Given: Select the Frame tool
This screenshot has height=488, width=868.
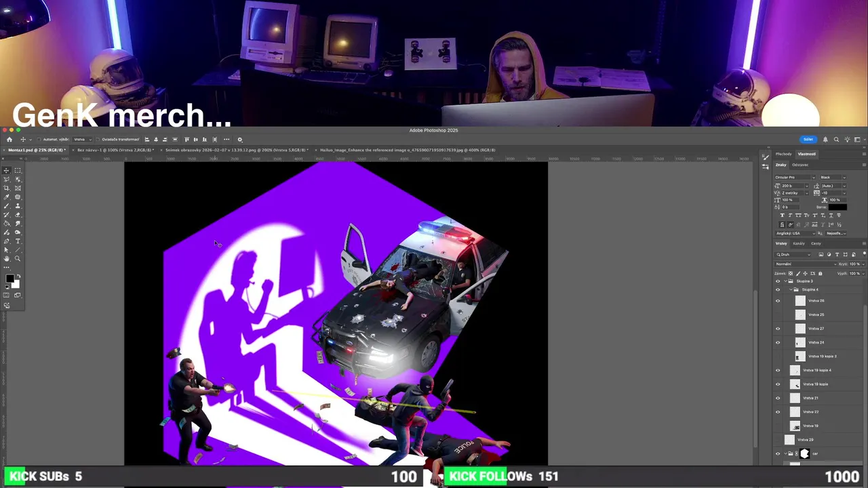Looking at the screenshot, I should [18, 188].
